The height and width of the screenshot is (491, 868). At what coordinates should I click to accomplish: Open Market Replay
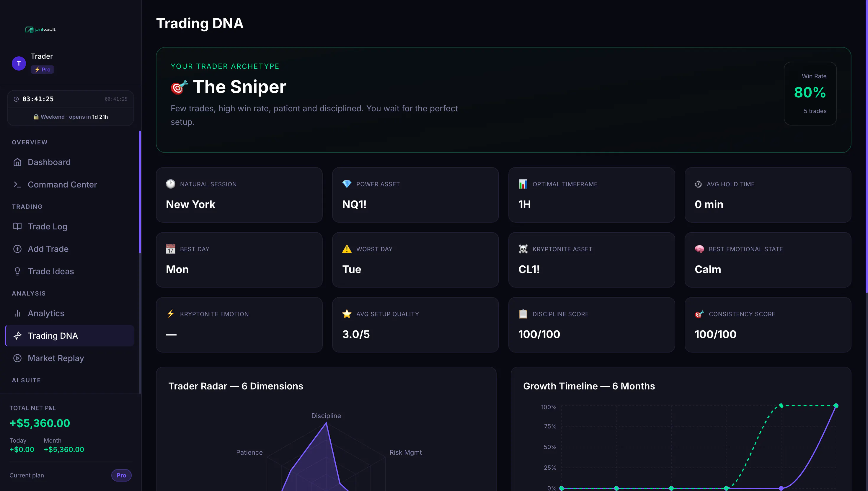pyautogui.click(x=70, y=358)
